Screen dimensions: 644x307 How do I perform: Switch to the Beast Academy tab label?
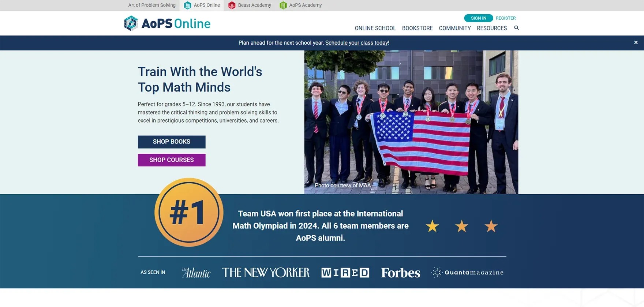point(255,5)
